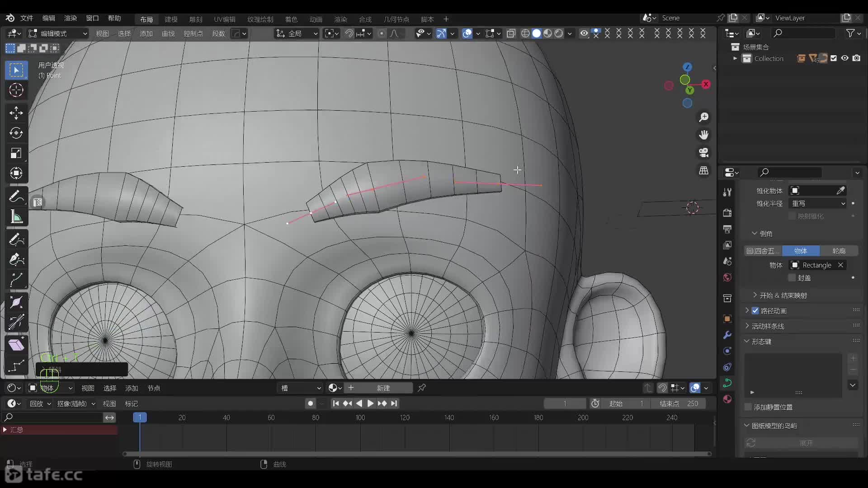Open the Output properties tab
The width and height of the screenshot is (868, 488).
pyautogui.click(x=727, y=229)
